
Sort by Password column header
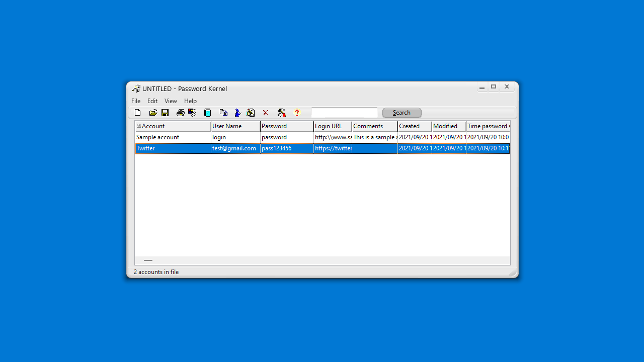tap(287, 126)
